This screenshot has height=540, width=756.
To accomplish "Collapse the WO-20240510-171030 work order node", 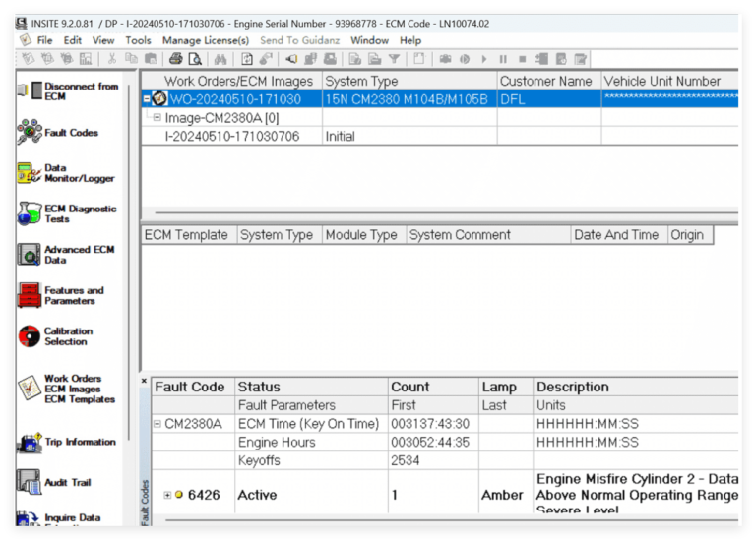I will 147,99.
